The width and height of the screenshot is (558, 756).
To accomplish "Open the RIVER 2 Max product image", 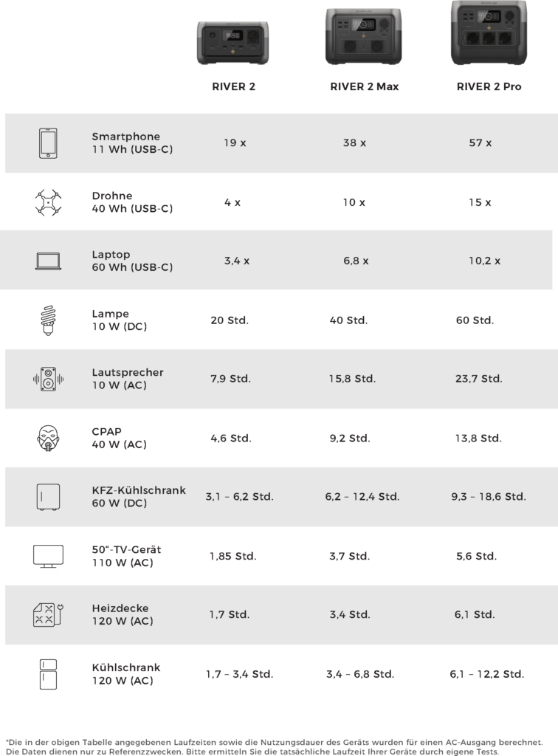I will click(364, 36).
